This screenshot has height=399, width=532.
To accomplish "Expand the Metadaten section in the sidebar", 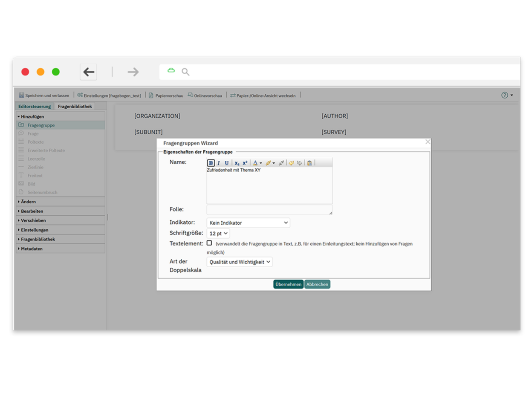I will pyautogui.click(x=32, y=249).
